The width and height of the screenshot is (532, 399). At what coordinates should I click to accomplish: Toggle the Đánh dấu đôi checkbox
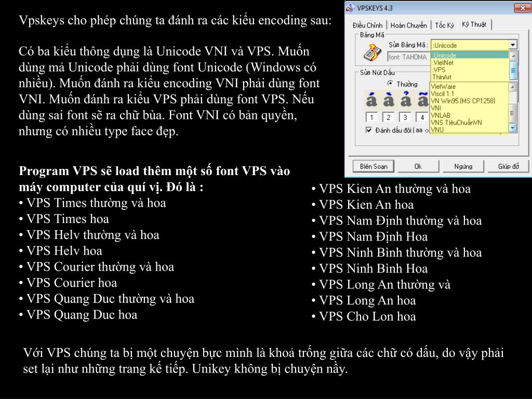(369, 130)
